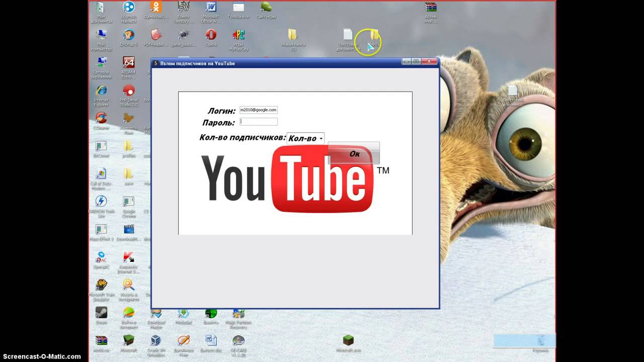The height and width of the screenshot is (362, 644).
Task: Select the CCleaner desktop icon
Action: click(x=101, y=121)
